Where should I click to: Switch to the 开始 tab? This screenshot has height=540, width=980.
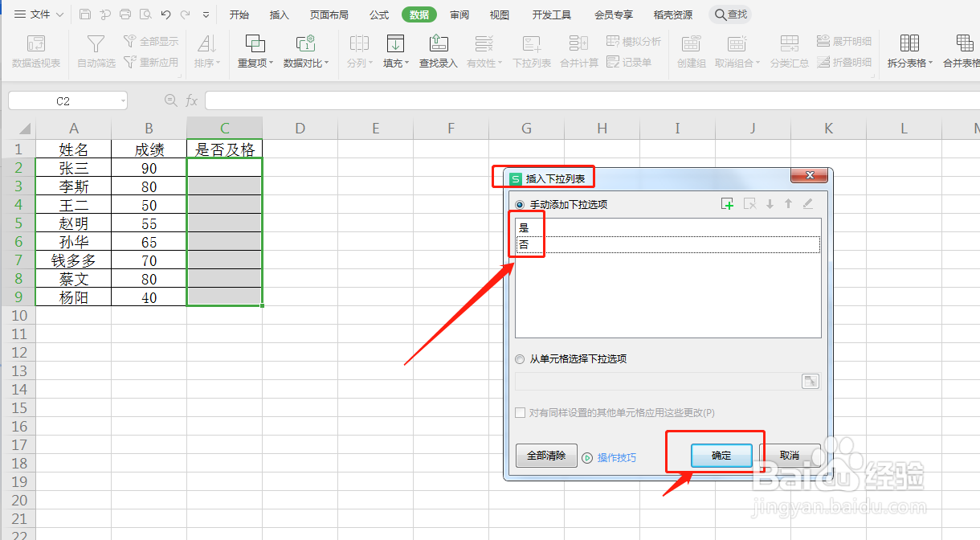coord(239,14)
